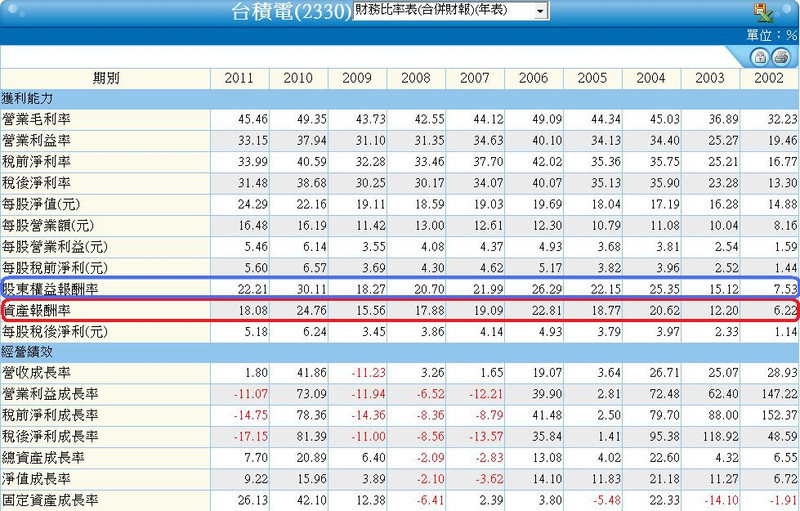800x511 pixels.
Task: Select the 2008 column header
Action: [x=416, y=79]
